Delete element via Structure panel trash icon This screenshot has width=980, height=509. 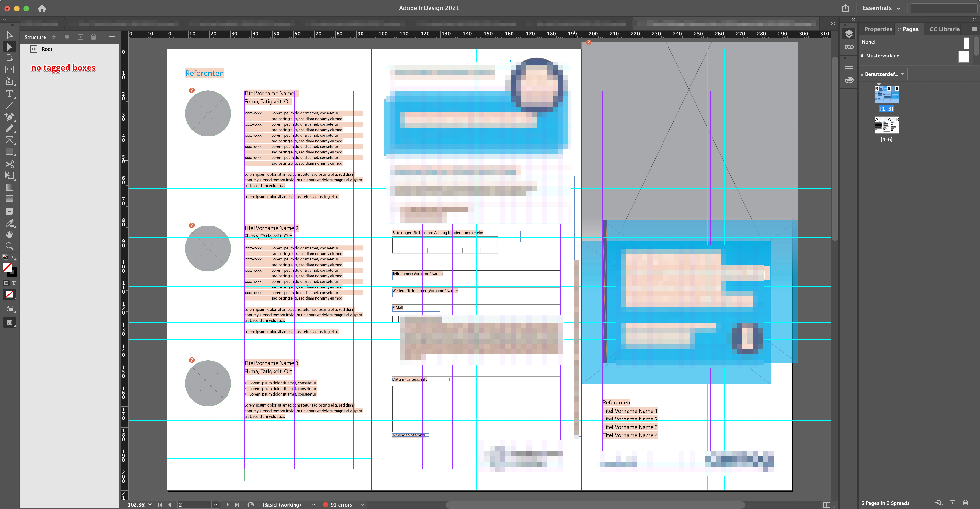point(94,37)
